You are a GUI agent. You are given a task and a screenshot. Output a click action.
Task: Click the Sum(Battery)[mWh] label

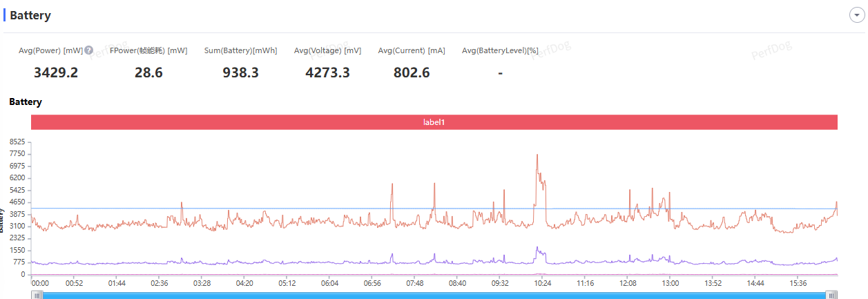point(240,50)
